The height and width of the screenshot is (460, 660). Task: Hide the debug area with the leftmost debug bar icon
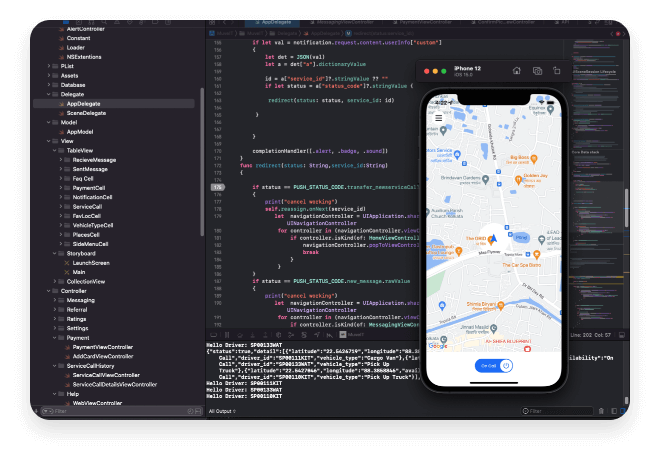click(214, 335)
